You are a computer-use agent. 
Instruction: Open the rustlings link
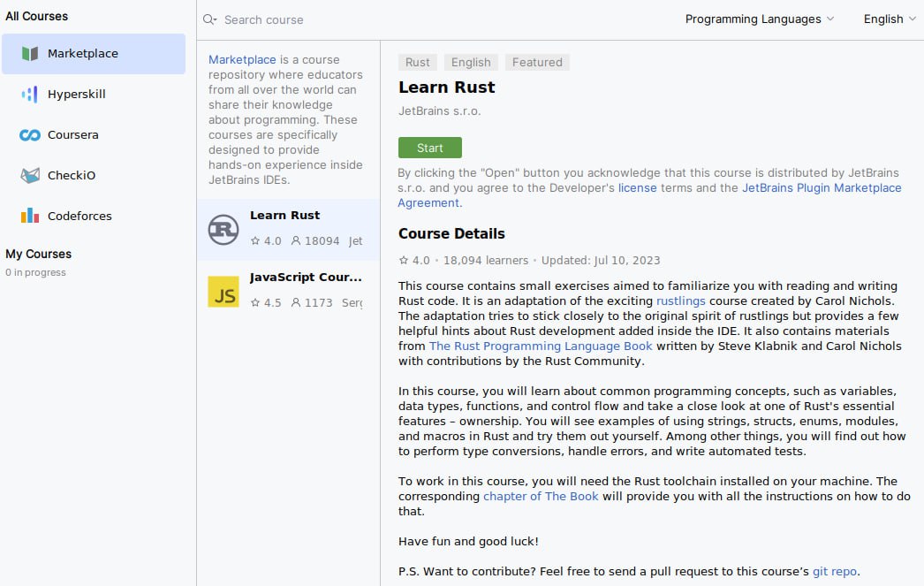tap(680, 301)
